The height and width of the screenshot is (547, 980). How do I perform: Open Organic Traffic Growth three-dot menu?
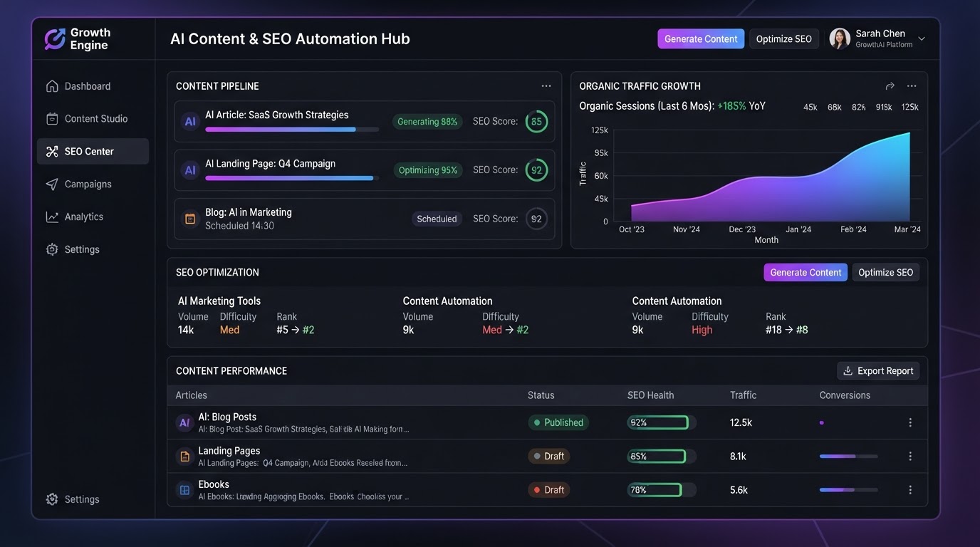tap(912, 86)
